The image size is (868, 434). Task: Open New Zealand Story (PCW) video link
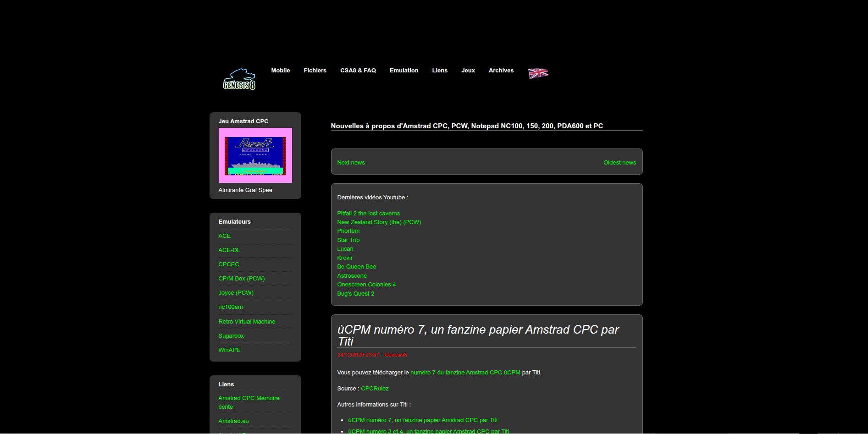tap(379, 222)
